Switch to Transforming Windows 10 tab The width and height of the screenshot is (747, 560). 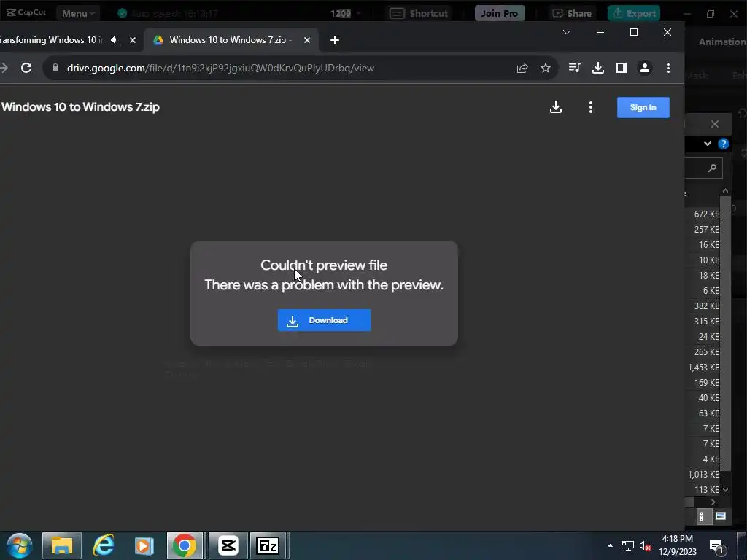pyautogui.click(x=50, y=40)
